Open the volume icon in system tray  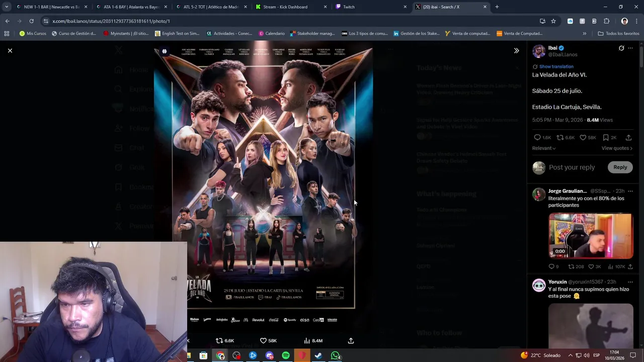tap(587, 355)
